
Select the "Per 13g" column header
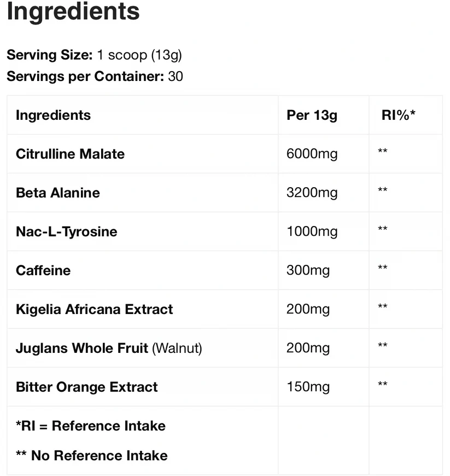tap(312, 115)
